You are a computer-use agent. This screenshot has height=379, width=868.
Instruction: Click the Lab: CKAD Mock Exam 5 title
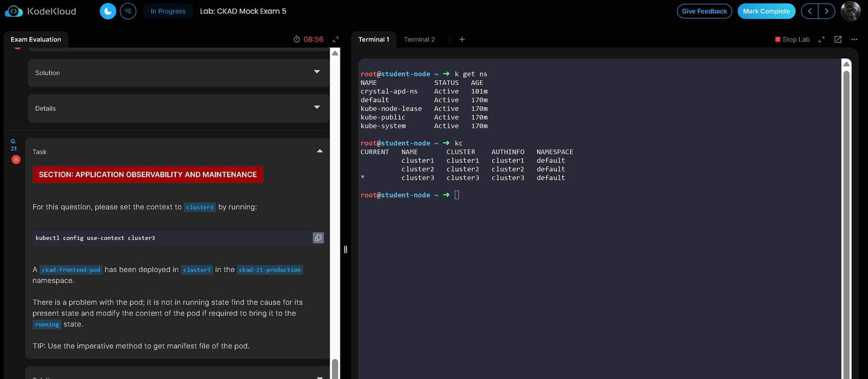point(243,11)
